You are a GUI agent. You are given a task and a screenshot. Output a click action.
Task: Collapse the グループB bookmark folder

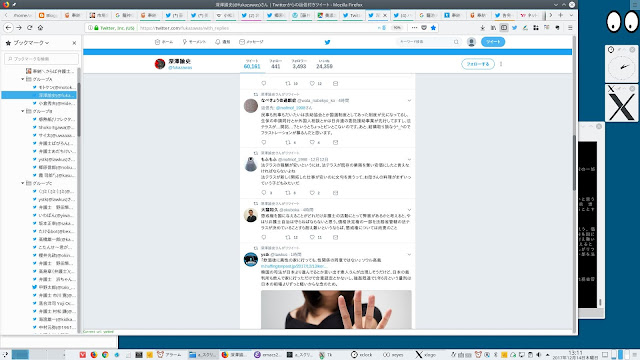pyautogui.click(x=22, y=111)
